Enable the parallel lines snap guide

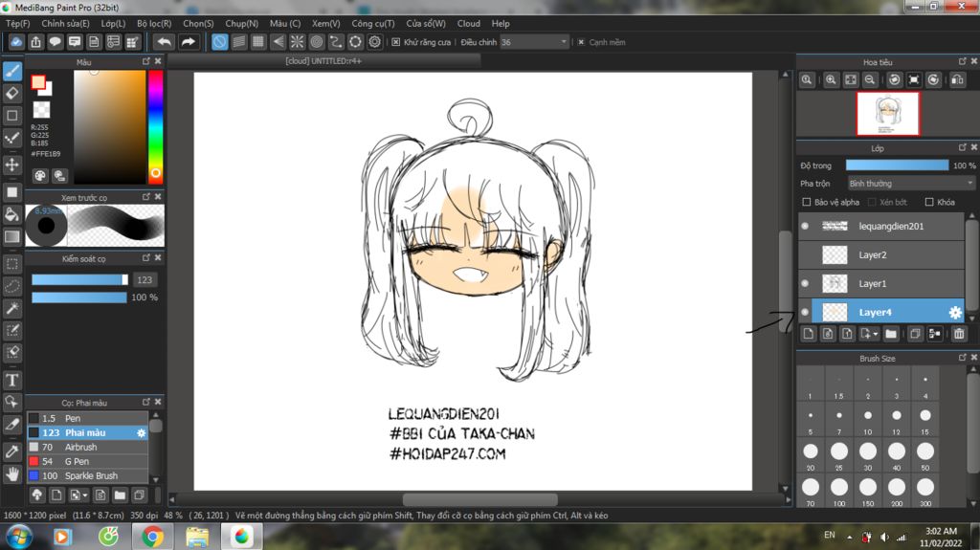click(238, 42)
